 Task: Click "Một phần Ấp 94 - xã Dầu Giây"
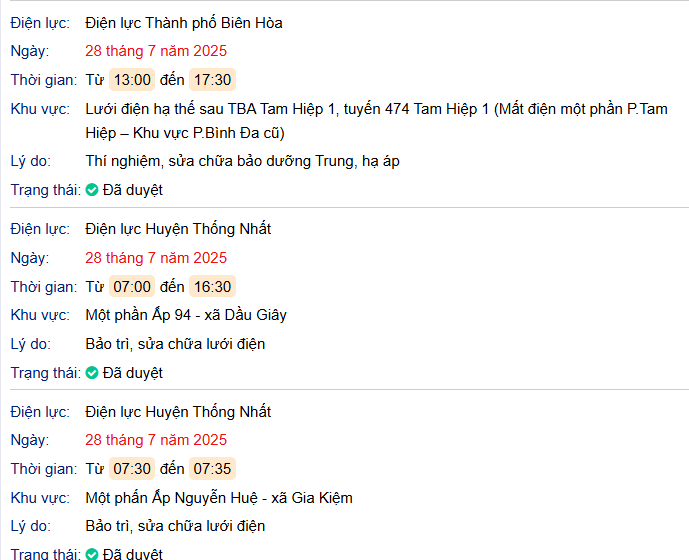186,315
